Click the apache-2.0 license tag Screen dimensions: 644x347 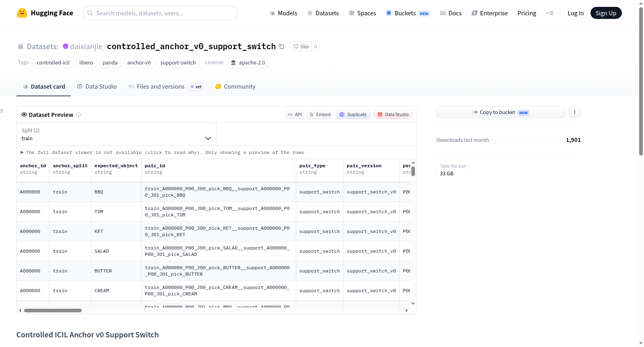click(248, 62)
